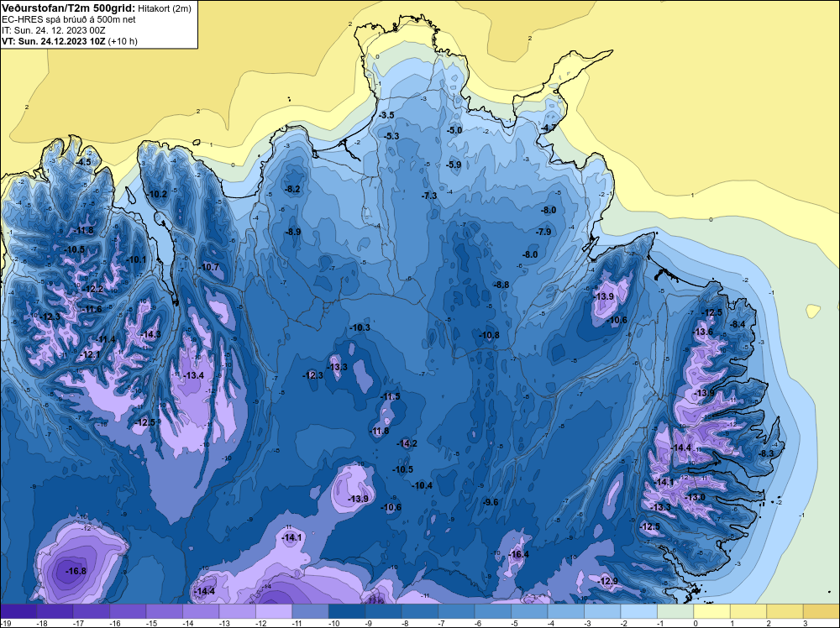Click the -4.7 temperature label
840x628 pixels.
pos(548,128)
